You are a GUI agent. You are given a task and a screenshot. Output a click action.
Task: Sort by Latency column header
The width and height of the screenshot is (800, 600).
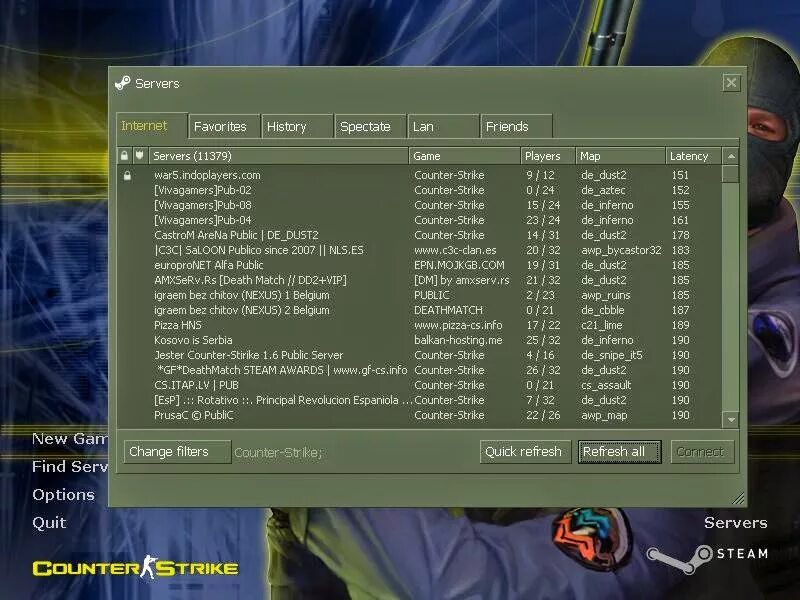(x=693, y=156)
